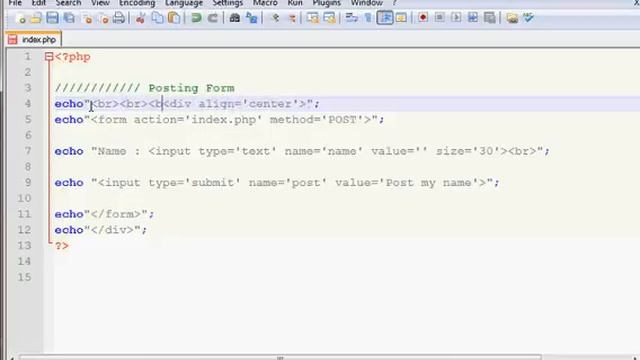Viewport: 640px width, 360px height.
Task: Paste clipboard using the Paste icon
Action: (x=174, y=18)
